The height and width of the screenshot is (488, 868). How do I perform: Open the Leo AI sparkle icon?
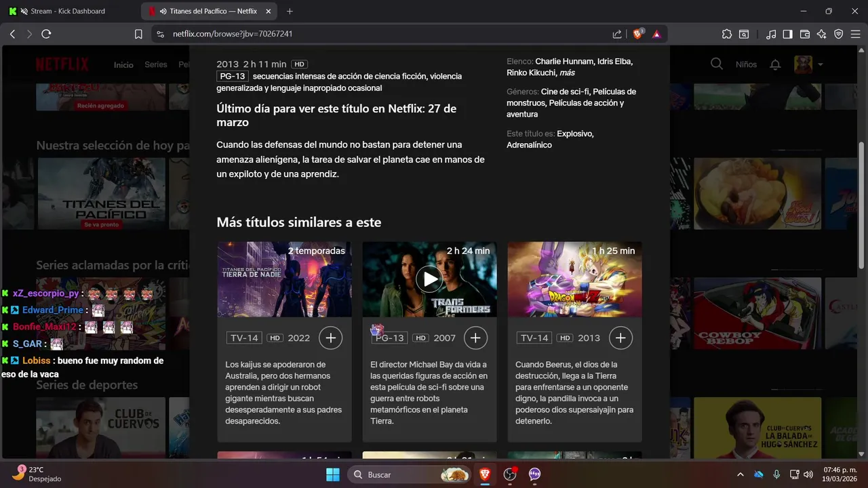(822, 34)
